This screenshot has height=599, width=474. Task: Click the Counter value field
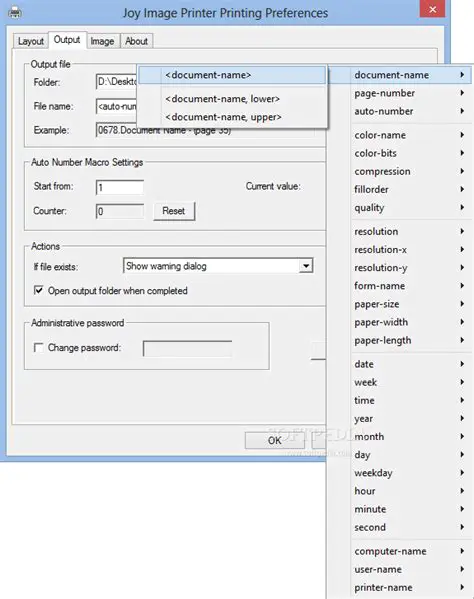pos(120,211)
